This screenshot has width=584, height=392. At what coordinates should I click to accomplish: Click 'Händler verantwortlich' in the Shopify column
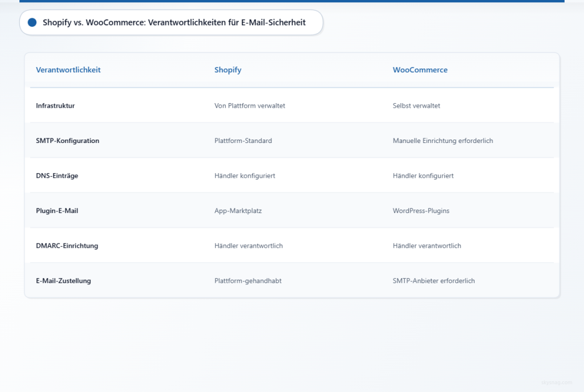(x=249, y=246)
